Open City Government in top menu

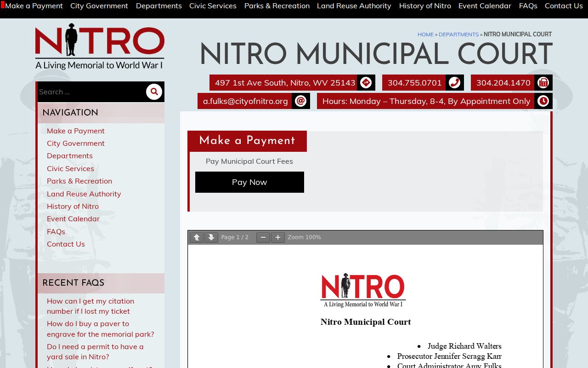click(99, 6)
